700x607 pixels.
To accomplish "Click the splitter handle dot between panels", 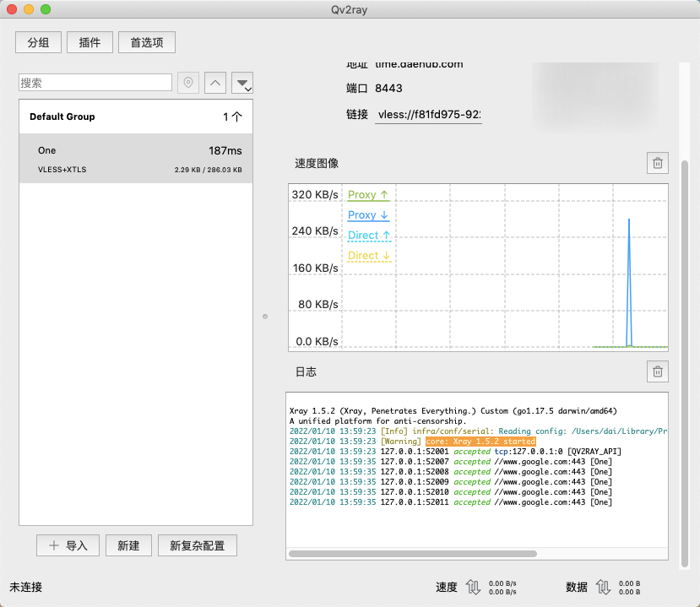I will tap(265, 317).
